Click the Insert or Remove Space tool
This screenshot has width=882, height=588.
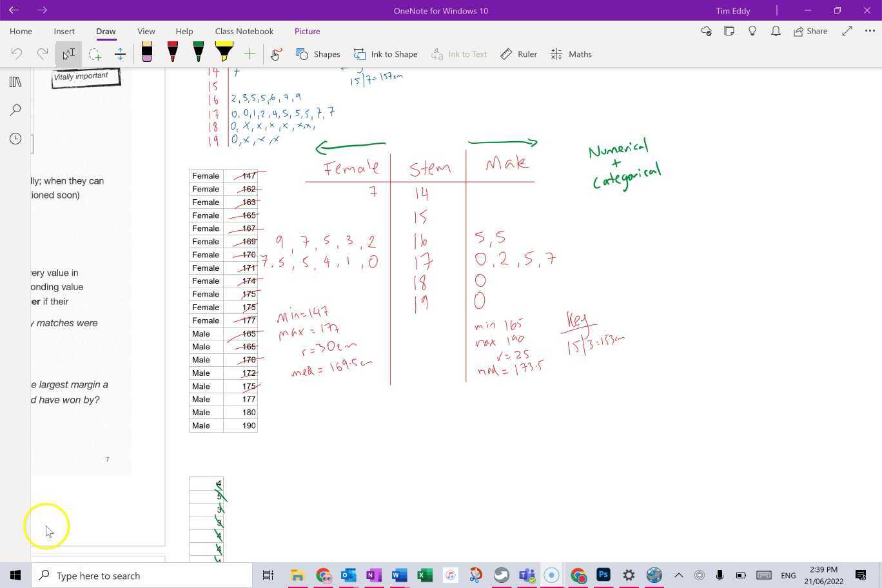pyautogui.click(x=120, y=54)
